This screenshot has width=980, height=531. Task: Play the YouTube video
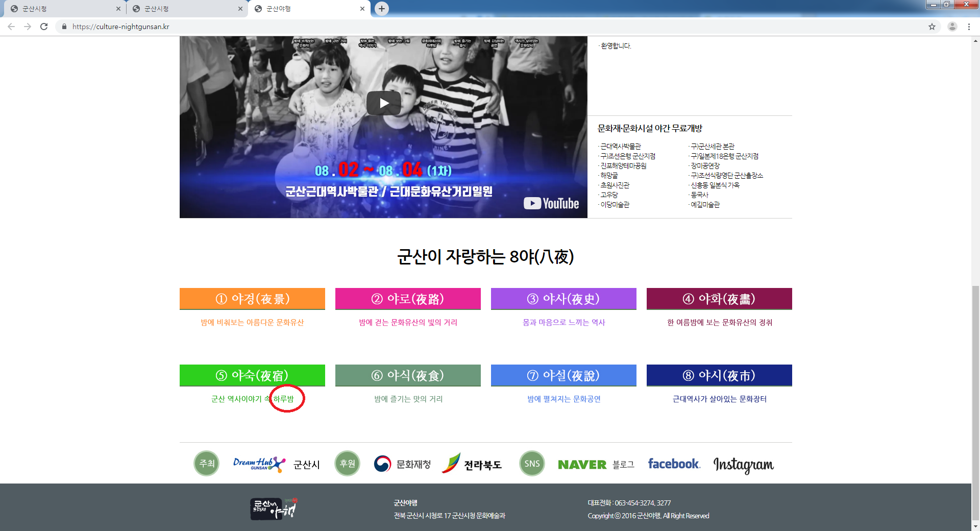(383, 104)
